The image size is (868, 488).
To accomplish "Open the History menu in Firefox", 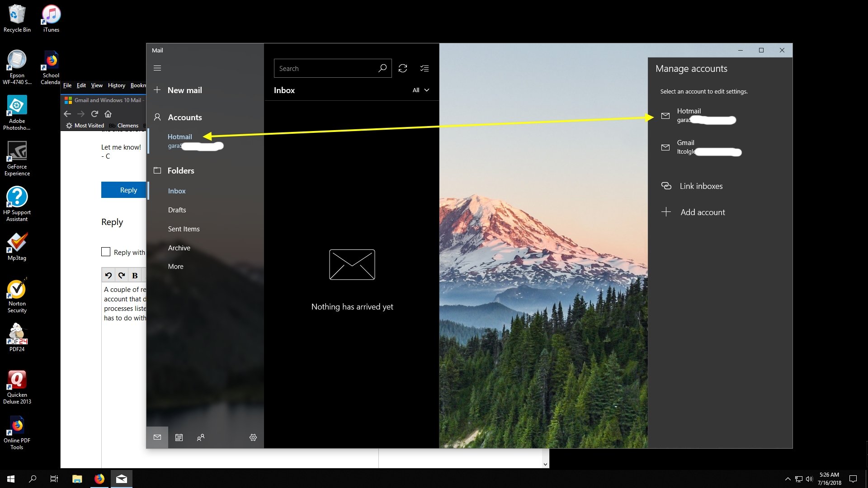I will pyautogui.click(x=116, y=85).
